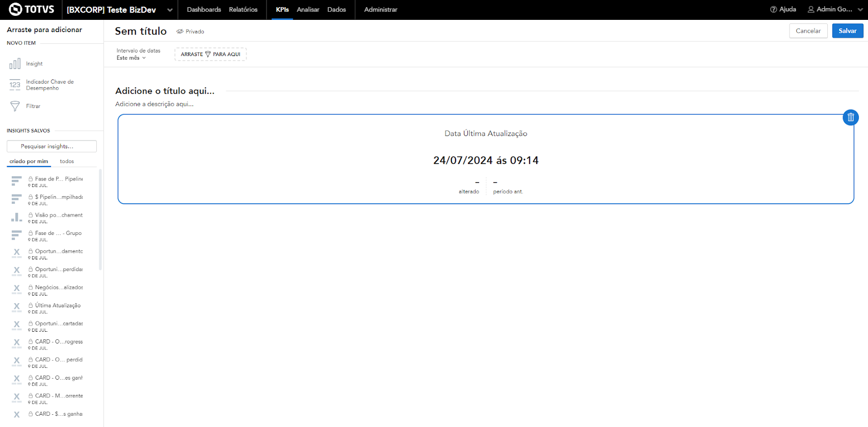The height and width of the screenshot is (427, 868).
Task: Click the saved insights list scrollbar
Action: 100,220
